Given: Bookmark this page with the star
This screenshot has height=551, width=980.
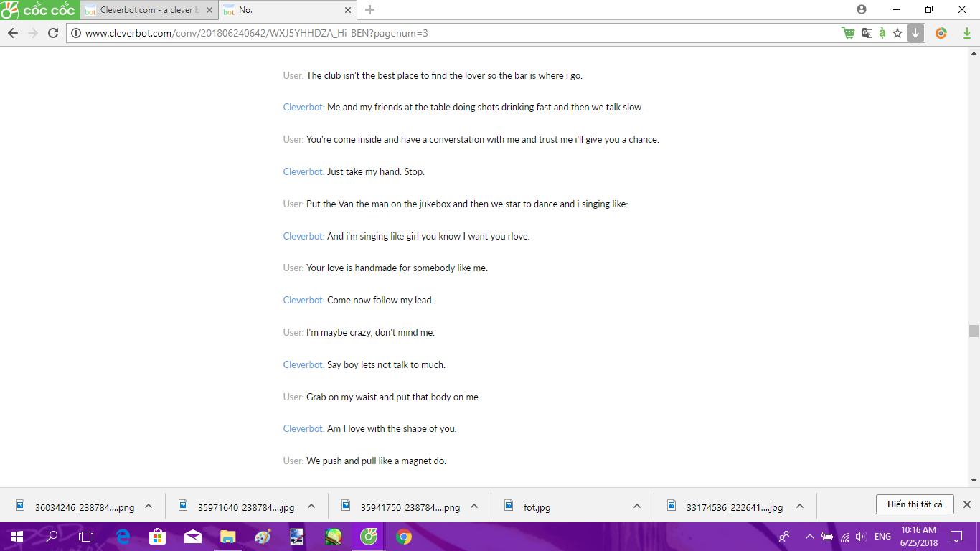Looking at the screenshot, I should (x=897, y=33).
